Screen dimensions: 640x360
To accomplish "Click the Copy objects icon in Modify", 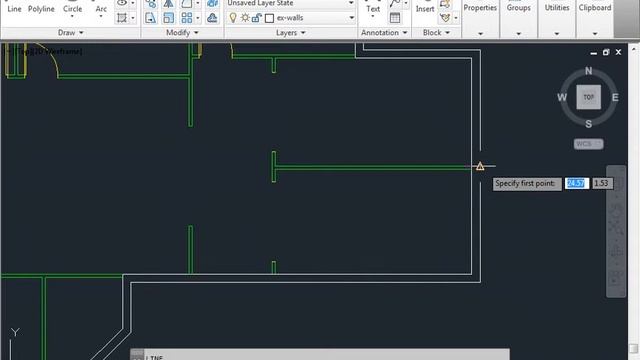I will [x=151, y=4].
